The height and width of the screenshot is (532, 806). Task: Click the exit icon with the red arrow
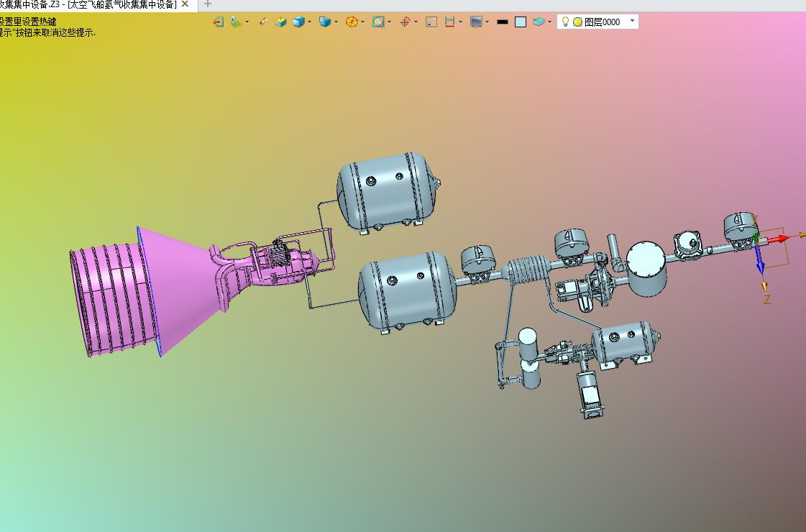point(219,22)
